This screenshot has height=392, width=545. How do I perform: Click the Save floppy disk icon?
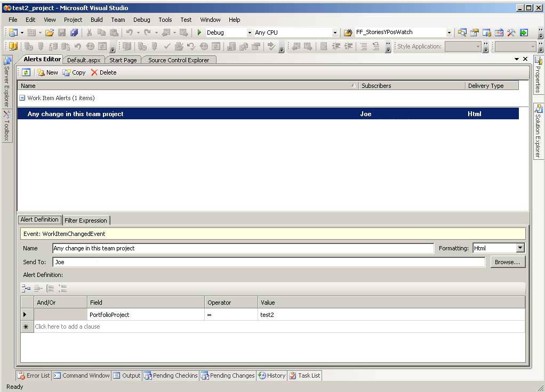pos(62,32)
